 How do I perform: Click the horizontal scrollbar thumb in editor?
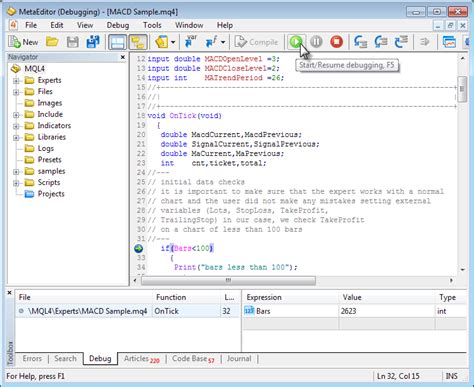[x=228, y=280]
